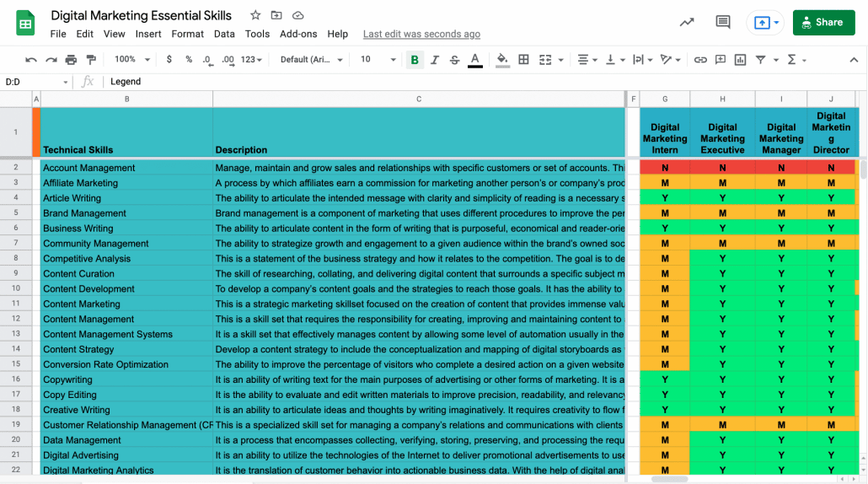The image size is (868, 484).
Task: Click the Merge cells icon
Action: click(545, 60)
